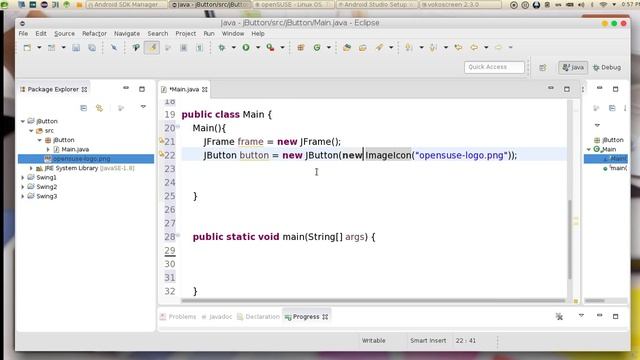
Task: Collapse the Main class in Outline
Action: [589, 149]
